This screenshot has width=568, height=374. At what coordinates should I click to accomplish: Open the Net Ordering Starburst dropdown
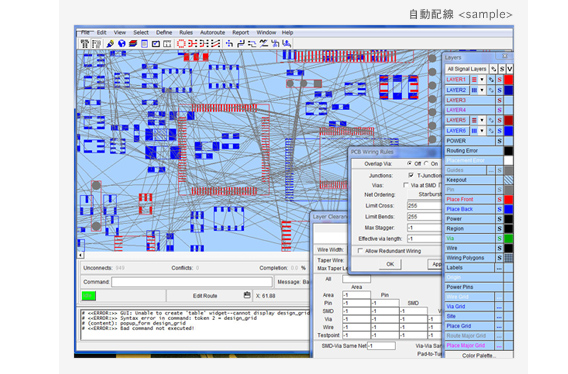(425, 195)
